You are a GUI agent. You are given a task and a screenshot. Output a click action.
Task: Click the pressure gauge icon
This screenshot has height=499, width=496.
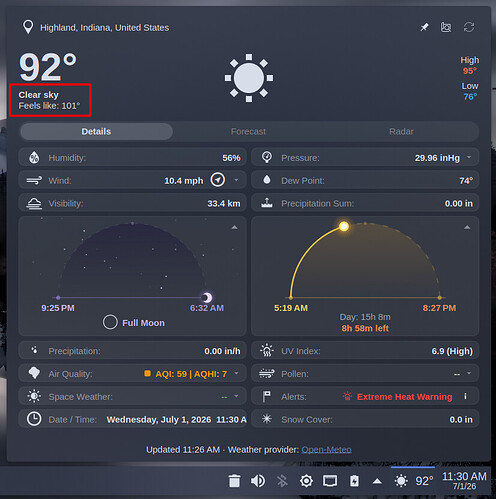(x=267, y=157)
